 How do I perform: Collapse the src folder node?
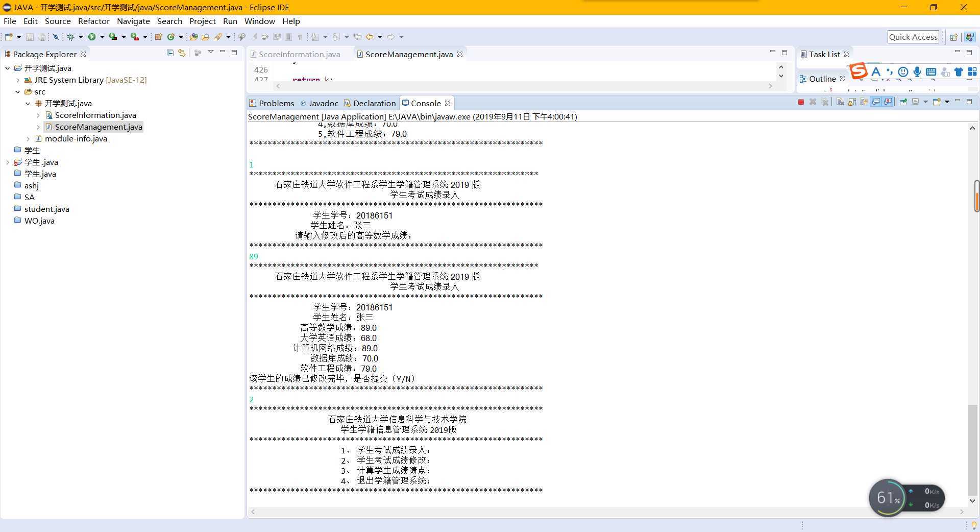(x=18, y=91)
